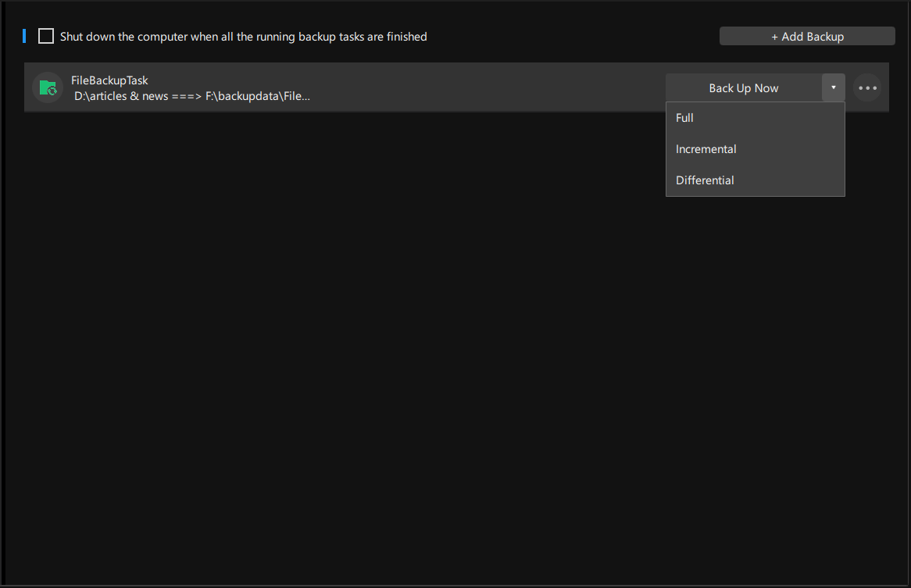The width and height of the screenshot is (911, 588).
Task: Click the green file backup task icon
Action: tap(48, 88)
